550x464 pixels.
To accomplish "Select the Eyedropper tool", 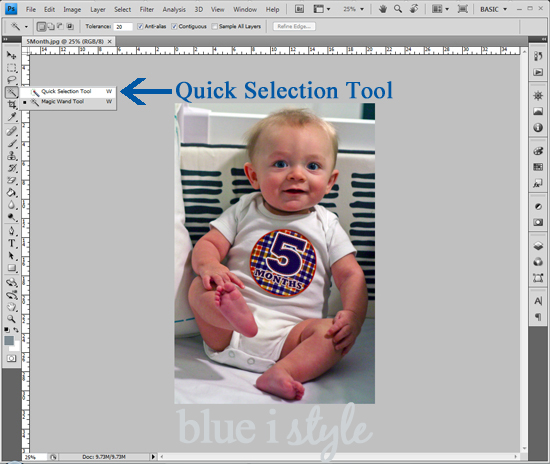I will [x=12, y=117].
